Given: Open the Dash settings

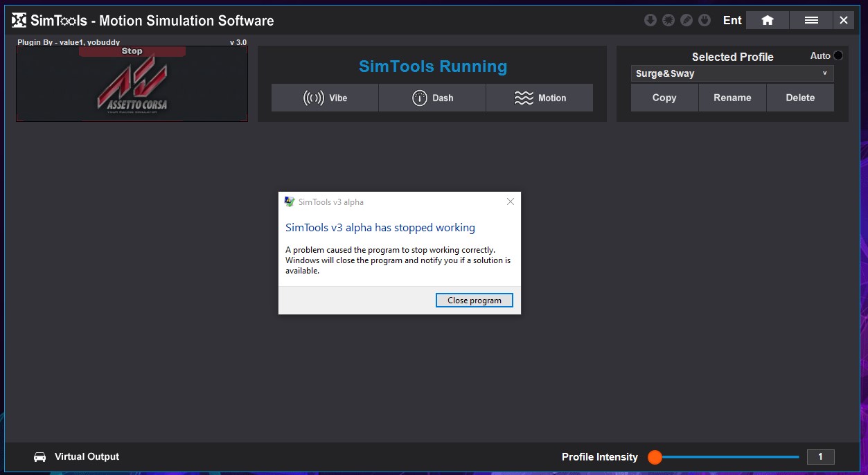Looking at the screenshot, I should (432, 98).
